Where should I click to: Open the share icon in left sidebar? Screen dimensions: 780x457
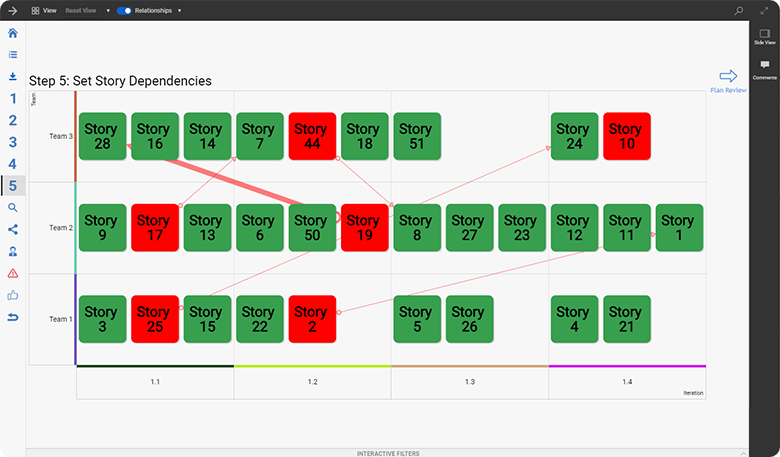tap(13, 229)
